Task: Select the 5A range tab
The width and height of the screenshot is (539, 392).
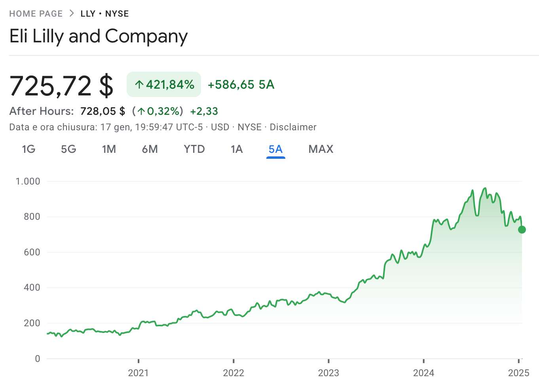Action: pyautogui.click(x=275, y=149)
